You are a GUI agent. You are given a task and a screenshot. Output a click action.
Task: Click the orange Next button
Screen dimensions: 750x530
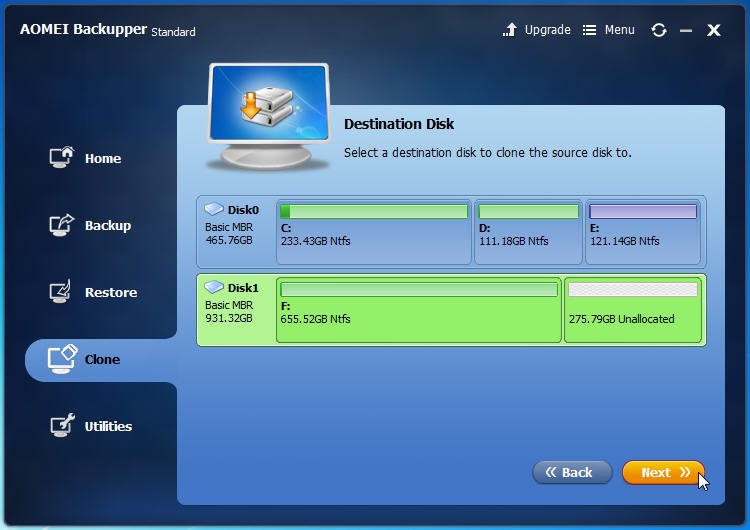663,473
